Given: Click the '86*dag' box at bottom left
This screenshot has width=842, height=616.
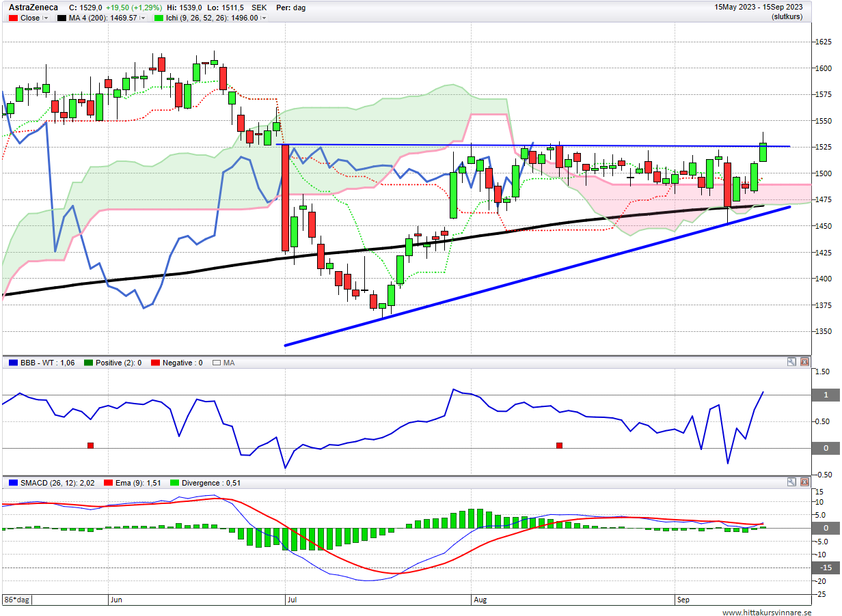Looking at the screenshot, I should point(16,600).
